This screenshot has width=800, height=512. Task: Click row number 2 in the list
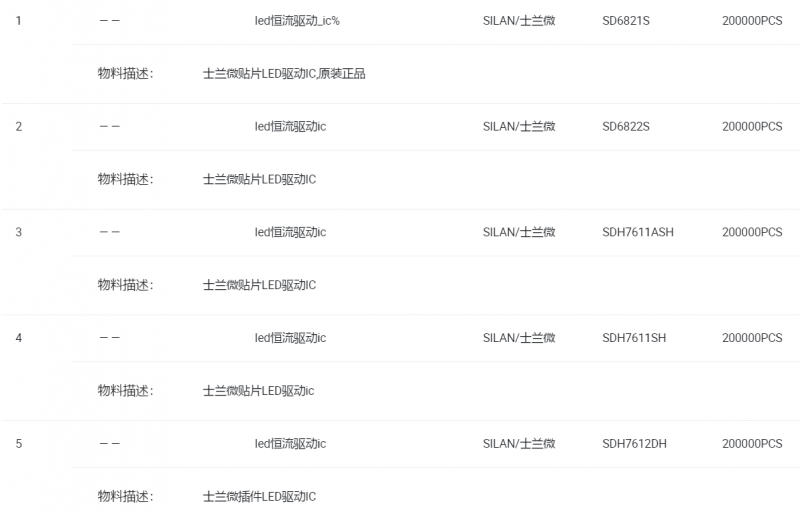click(x=19, y=127)
